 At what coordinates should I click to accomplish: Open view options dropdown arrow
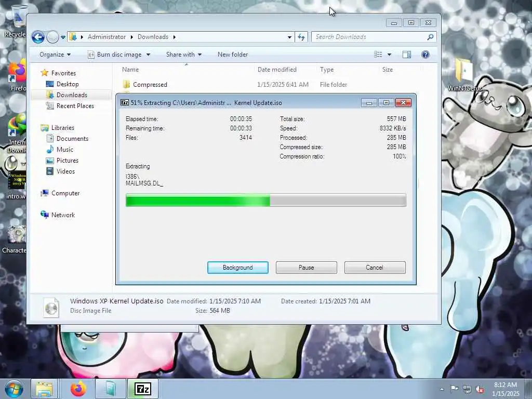coord(389,55)
